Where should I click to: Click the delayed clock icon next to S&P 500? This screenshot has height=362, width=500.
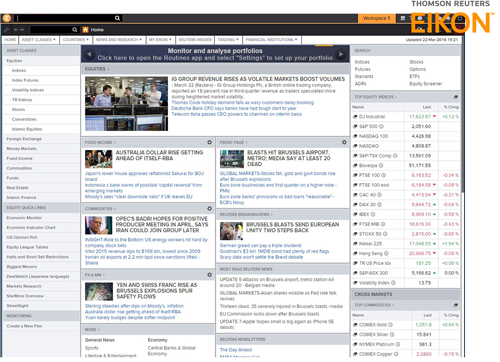[x=381, y=126]
